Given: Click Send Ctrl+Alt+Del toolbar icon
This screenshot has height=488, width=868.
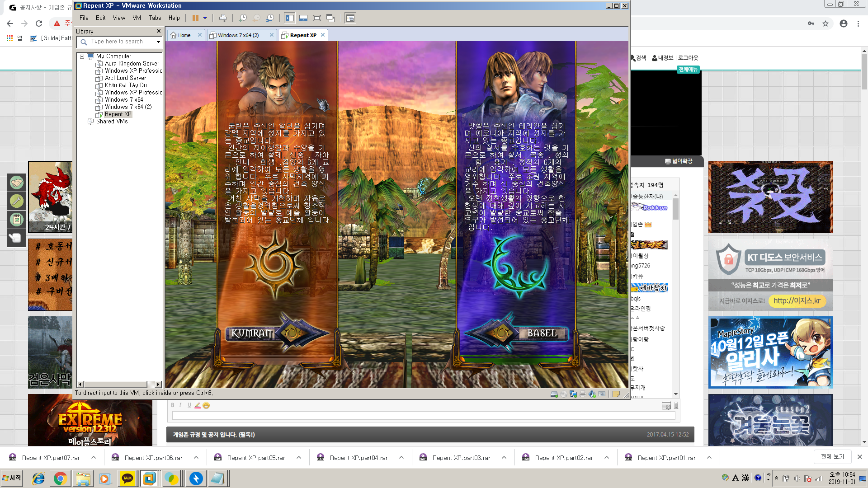Looking at the screenshot, I should coord(223,18).
